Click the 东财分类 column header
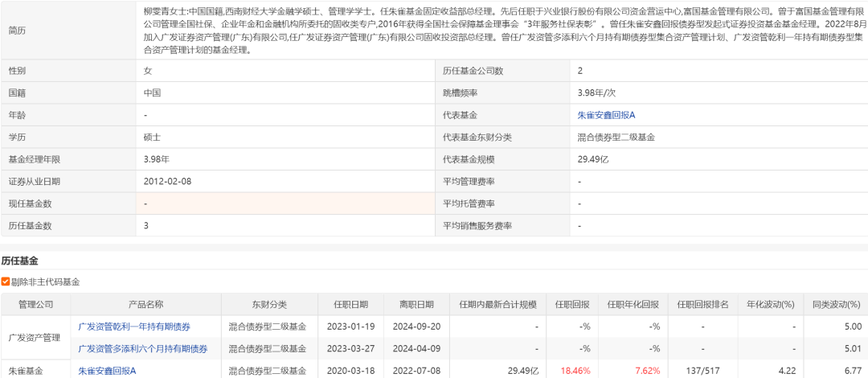The height and width of the screenshot is (378, 868). click(x=269, y=304)
